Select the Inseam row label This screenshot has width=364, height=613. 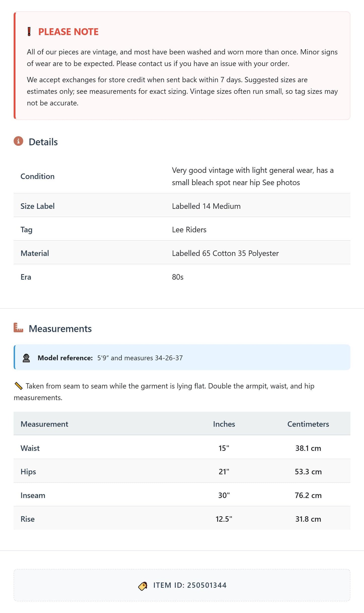tap(33, 495)
